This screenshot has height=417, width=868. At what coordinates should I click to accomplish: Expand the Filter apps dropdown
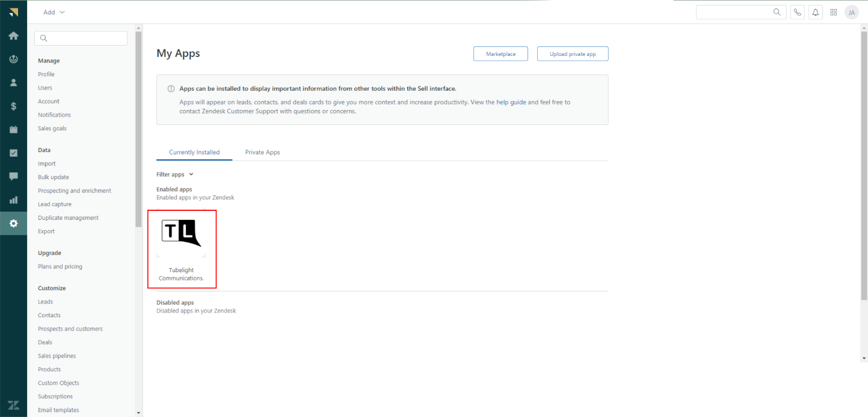click(174, 174)
